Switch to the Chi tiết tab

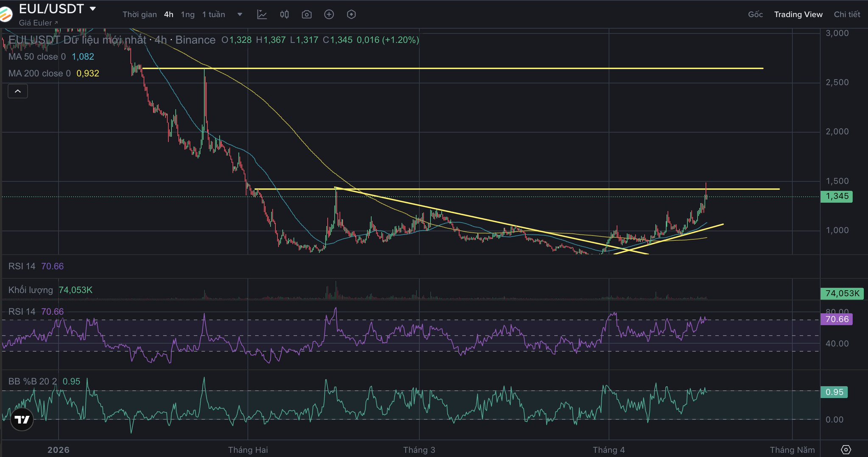click(847, 14)
